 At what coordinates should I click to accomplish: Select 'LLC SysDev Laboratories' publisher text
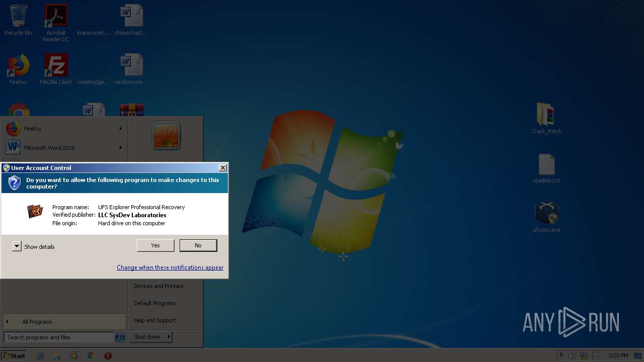click(x=132, y=215)
